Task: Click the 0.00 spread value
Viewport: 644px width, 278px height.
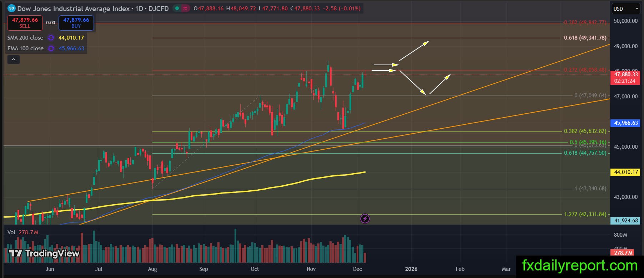Action: [51, 23]
